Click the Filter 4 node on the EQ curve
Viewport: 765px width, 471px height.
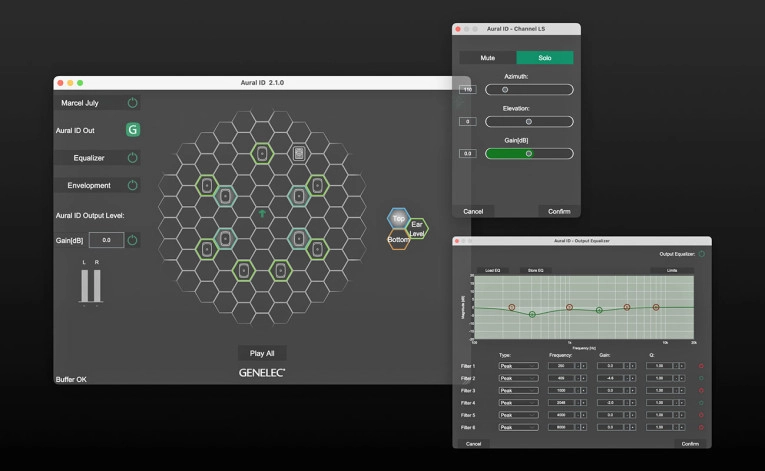click(x=599, y=310)
